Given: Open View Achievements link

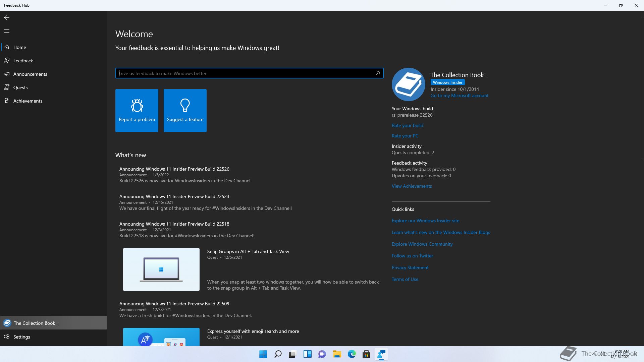Looking at the screenshot, I should (412, 186).
